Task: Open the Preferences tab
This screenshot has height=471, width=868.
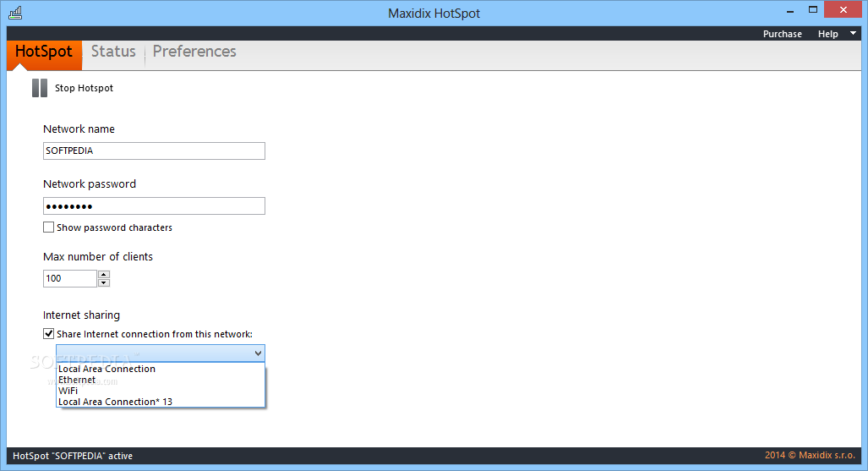Action: (x=194, y=52)
